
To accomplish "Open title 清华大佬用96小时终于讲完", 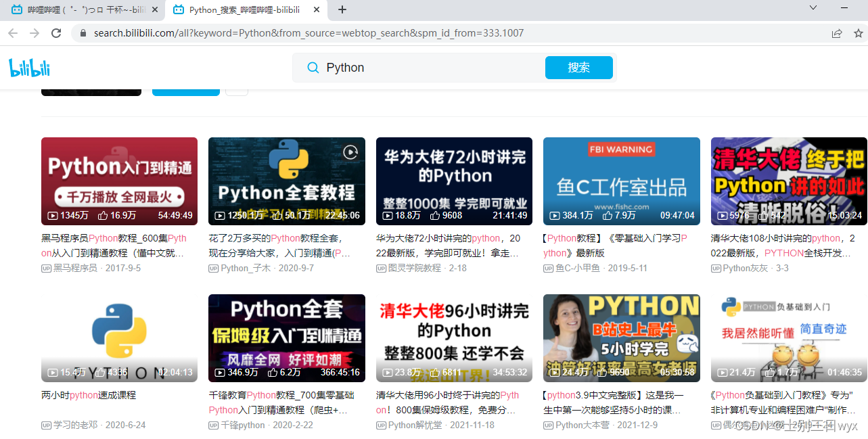I will [x=448, y=402].
